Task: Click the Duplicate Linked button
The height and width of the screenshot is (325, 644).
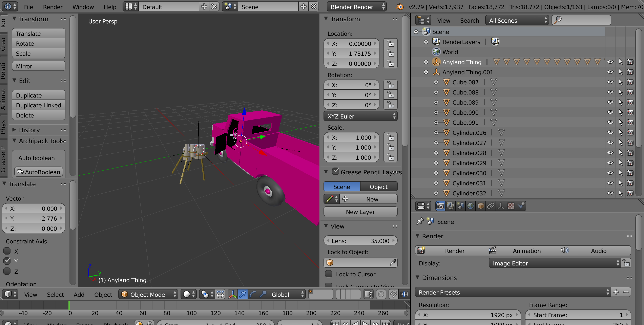Action: click(39, 105)
